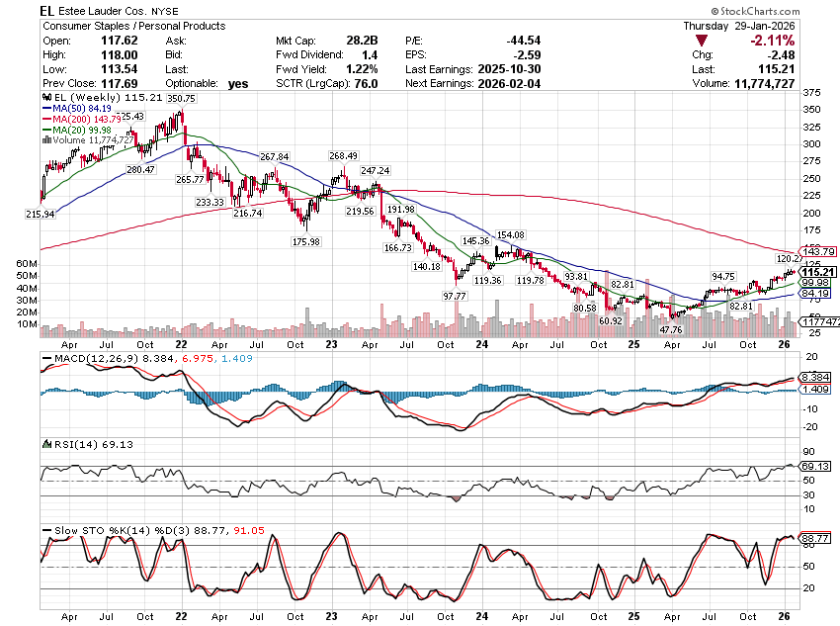Viewport: 840px width, 626px height.
Task: Click the red MA(200) legend swatch
Action: 45,120
